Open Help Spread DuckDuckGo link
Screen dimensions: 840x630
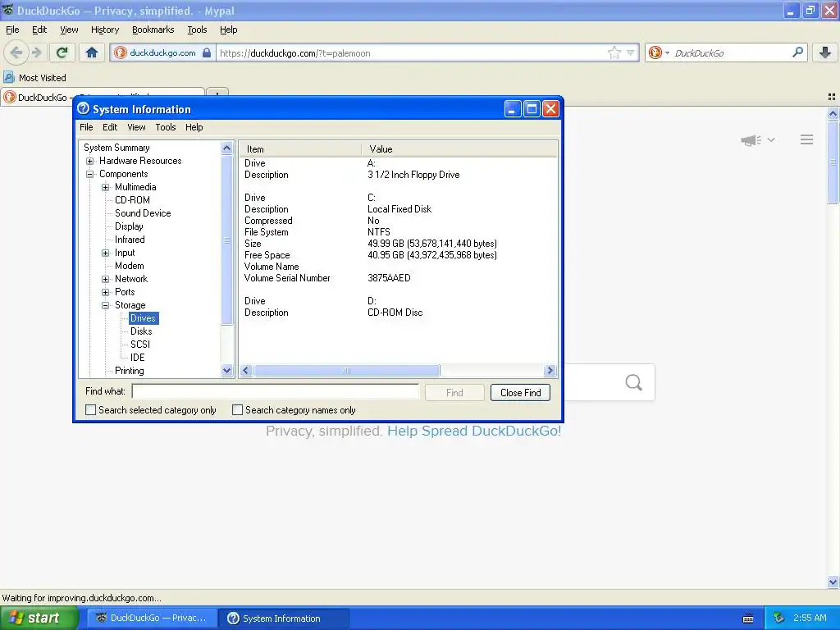click(474, 431)
